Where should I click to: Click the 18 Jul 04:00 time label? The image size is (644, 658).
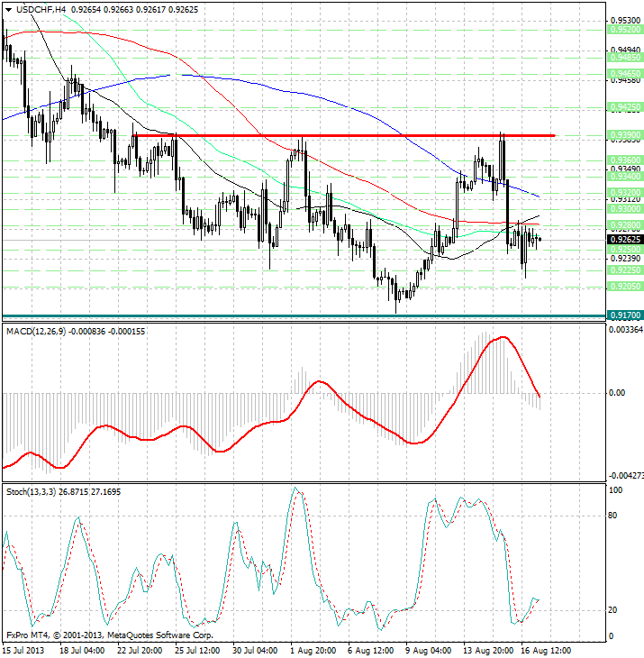[82, 651]
